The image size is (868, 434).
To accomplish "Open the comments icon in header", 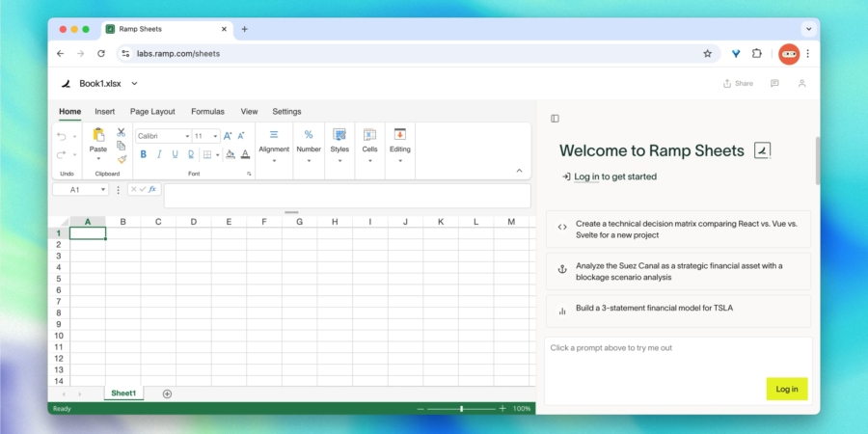I will click(774, 84).
